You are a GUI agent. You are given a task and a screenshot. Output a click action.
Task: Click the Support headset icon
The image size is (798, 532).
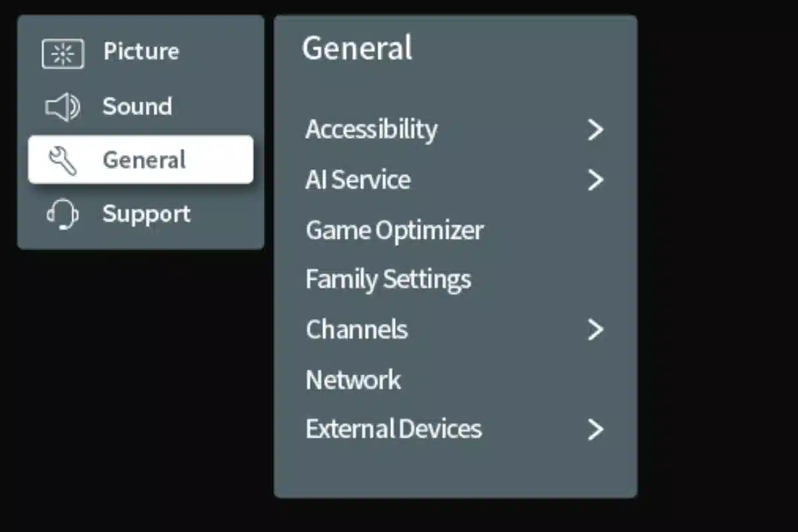tap(63, 215)
